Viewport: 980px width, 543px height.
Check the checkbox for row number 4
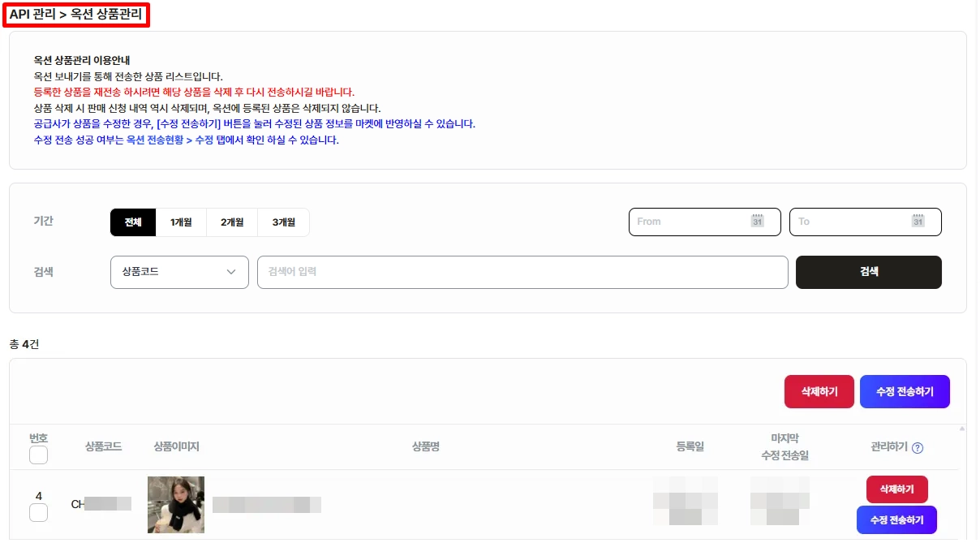point(38,513)
